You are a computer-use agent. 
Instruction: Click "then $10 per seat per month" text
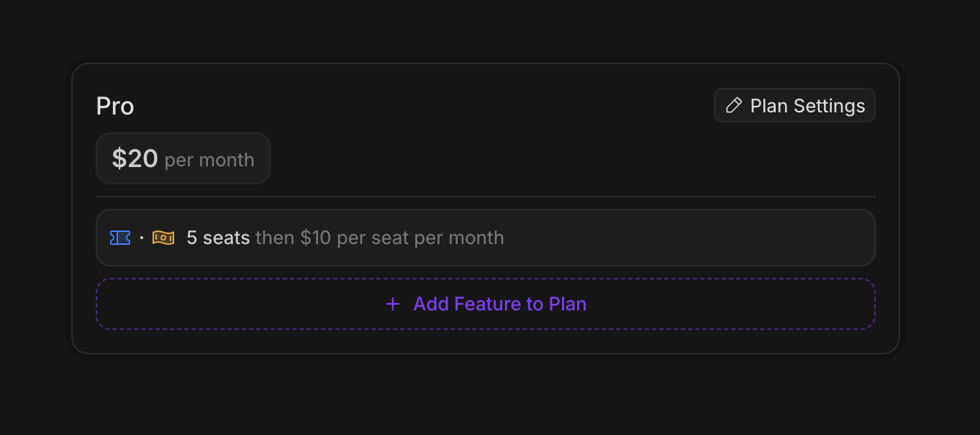[380, 238]
